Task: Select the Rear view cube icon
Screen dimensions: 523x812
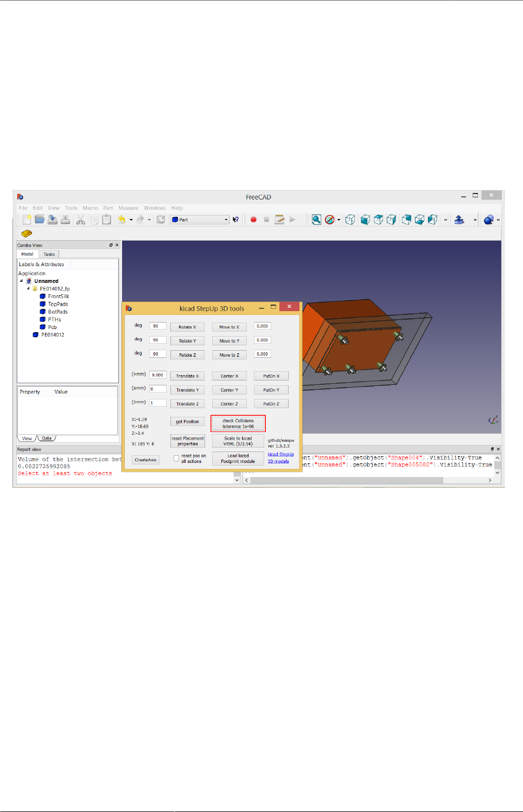Action: tap(406, 220)
